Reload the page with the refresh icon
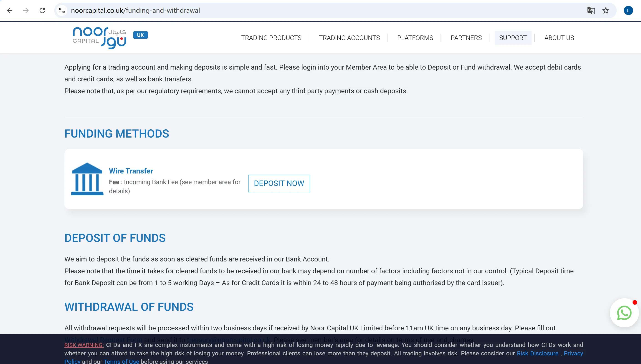 click(x=42, y=10)
